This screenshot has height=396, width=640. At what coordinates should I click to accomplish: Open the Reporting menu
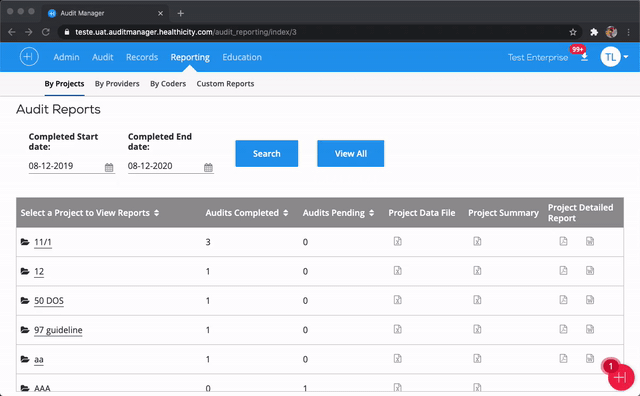(x=190, y=57)
